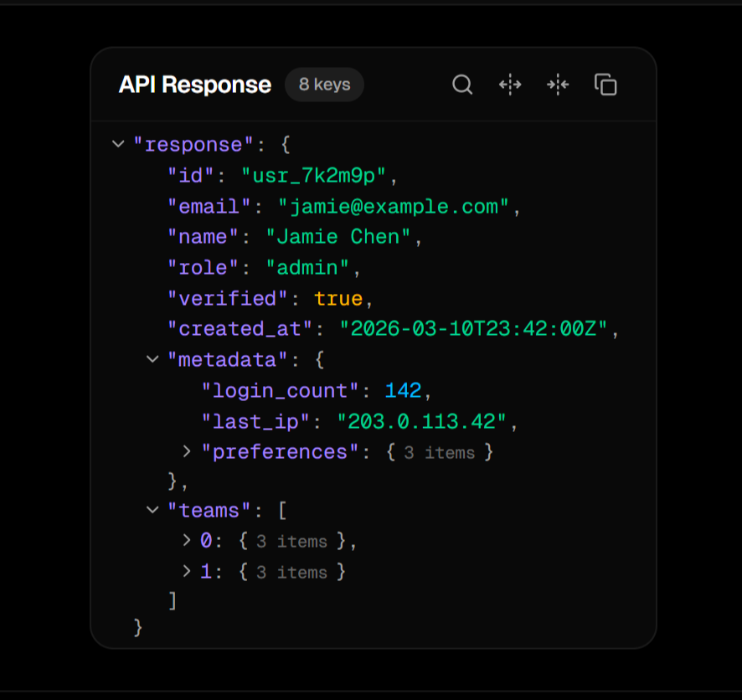Select the "login_count" key
This screenshot has height=700, width=742.
281,391
